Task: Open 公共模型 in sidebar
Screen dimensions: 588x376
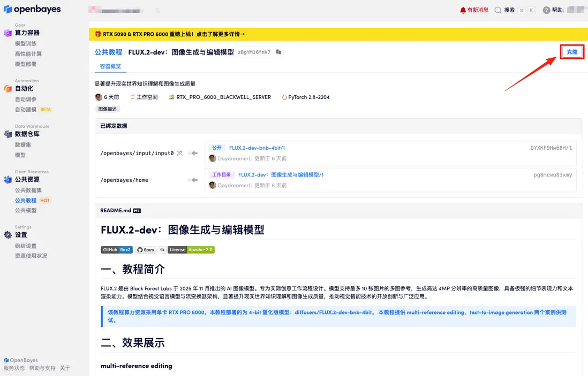Action: tap(26, 211)
